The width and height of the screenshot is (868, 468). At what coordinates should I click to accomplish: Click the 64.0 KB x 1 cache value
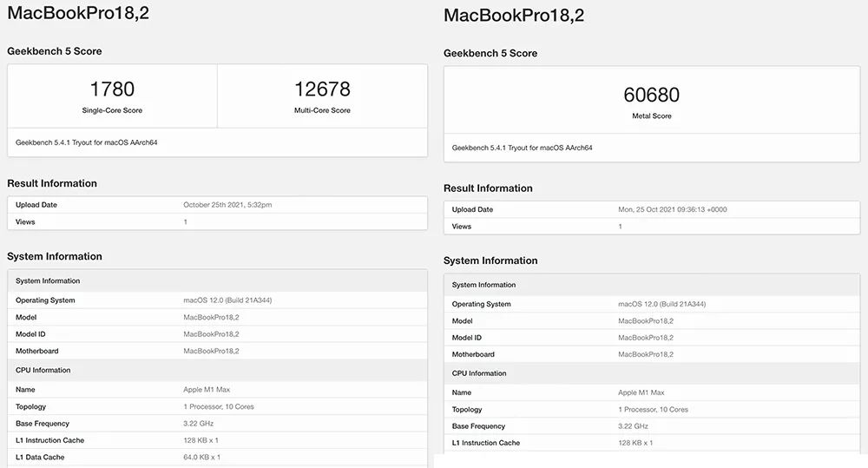click(202, 457)
